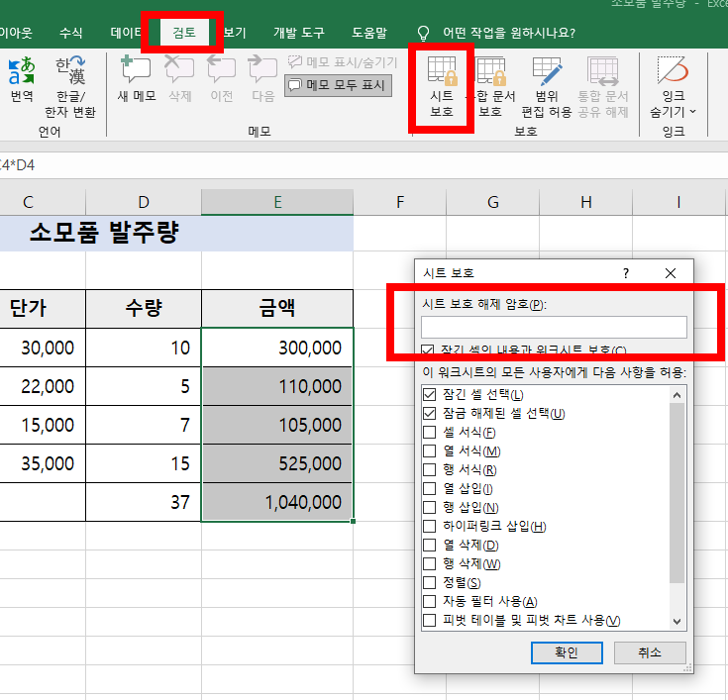
Task: Click the "어떤 작업을 원하시나요?" search box
Action: pos(509,33)
